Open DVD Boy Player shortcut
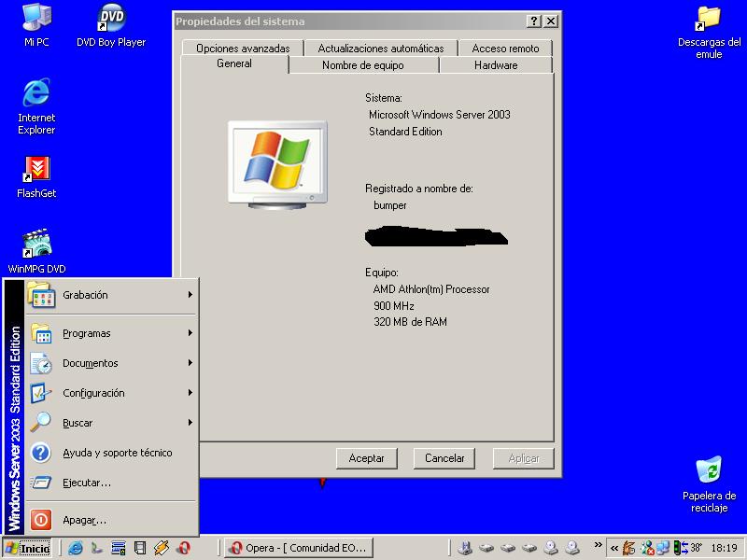Image resolution: width=747 pixels, height=560 pixels. [x=111, y=19]
